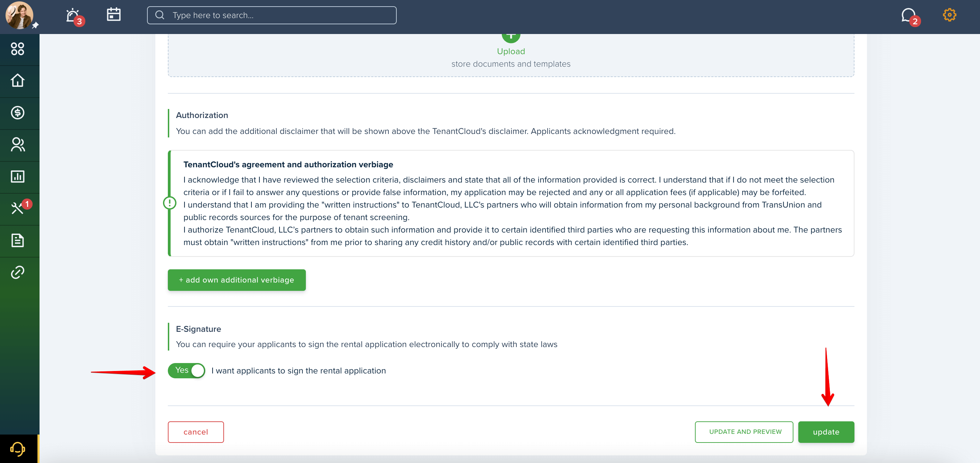The image size is (980, 463).
Task: Click the red cancel button
Action: point(196,432)
